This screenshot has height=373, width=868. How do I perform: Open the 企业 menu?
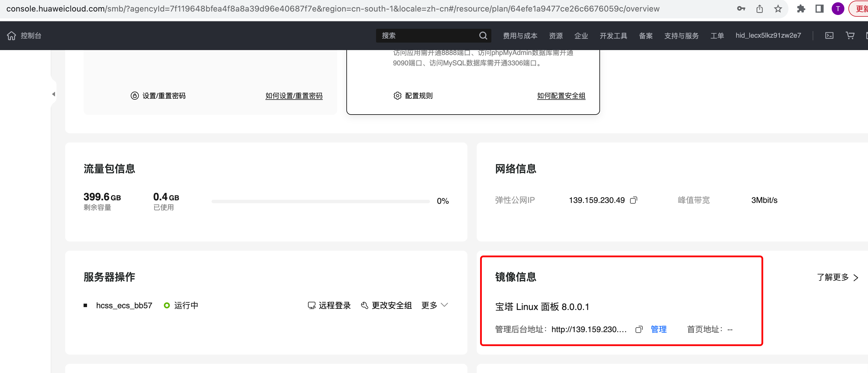click(581, 36)
